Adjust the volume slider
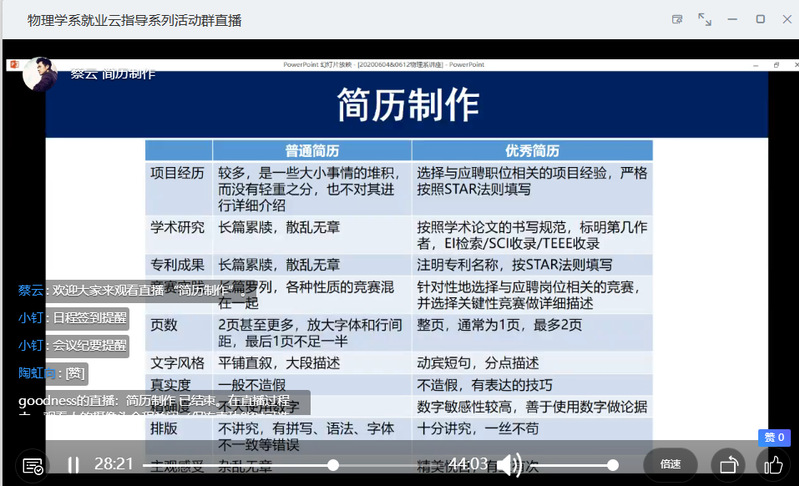This screenshot has width=799, height=486. click(x=570, y=464)
